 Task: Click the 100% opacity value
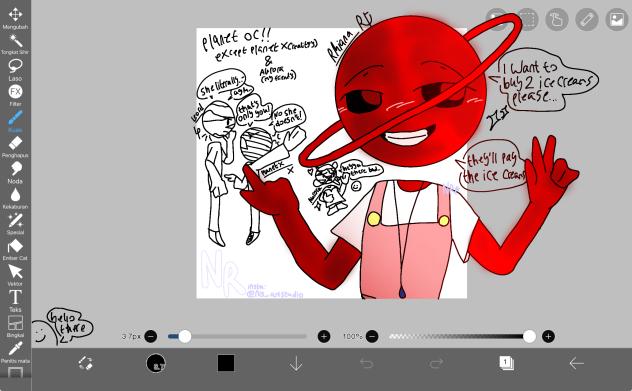point(352,336)
